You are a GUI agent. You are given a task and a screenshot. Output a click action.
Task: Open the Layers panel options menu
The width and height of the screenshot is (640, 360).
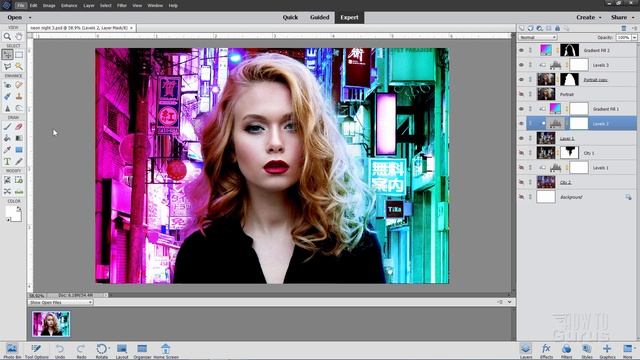point(634,28)
